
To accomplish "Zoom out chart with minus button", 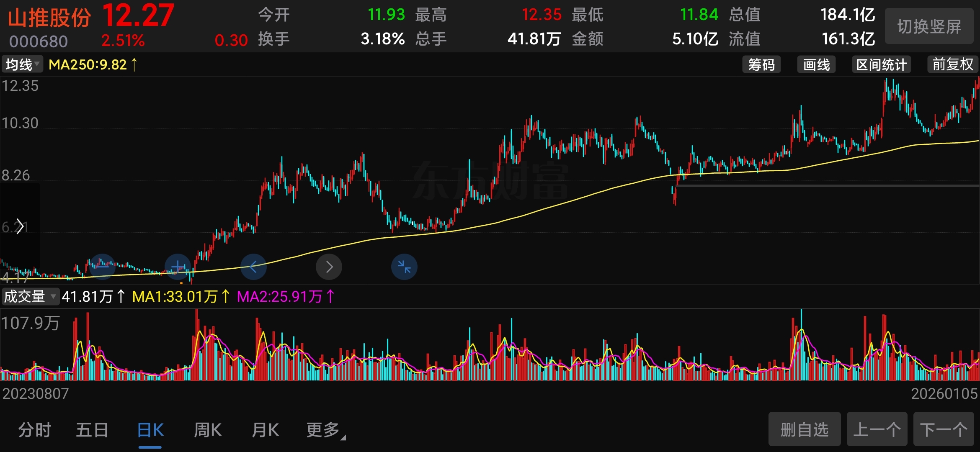I will tap(102, 267).
